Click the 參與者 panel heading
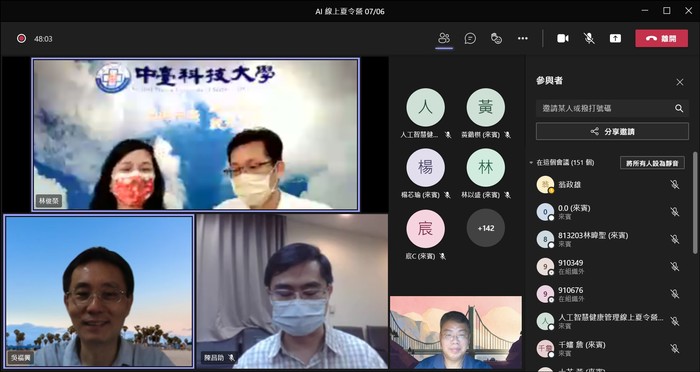 [x=549, y=81]
